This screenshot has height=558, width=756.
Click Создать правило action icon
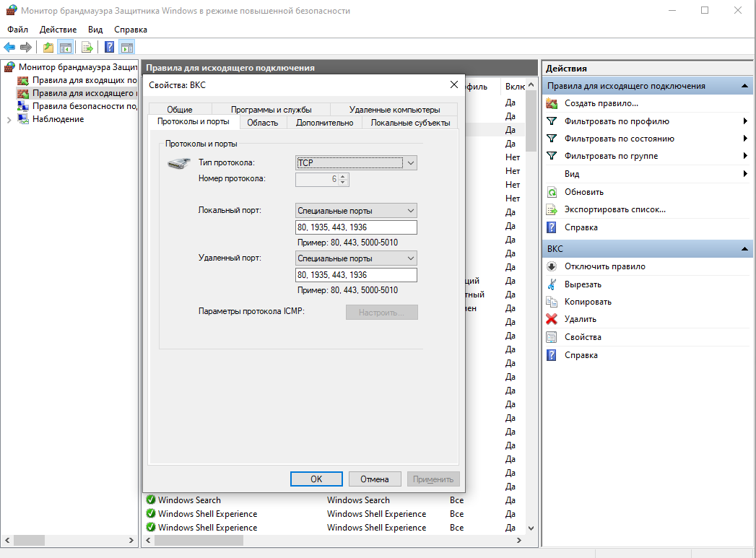pyautogui.click(x=552, y=103)
